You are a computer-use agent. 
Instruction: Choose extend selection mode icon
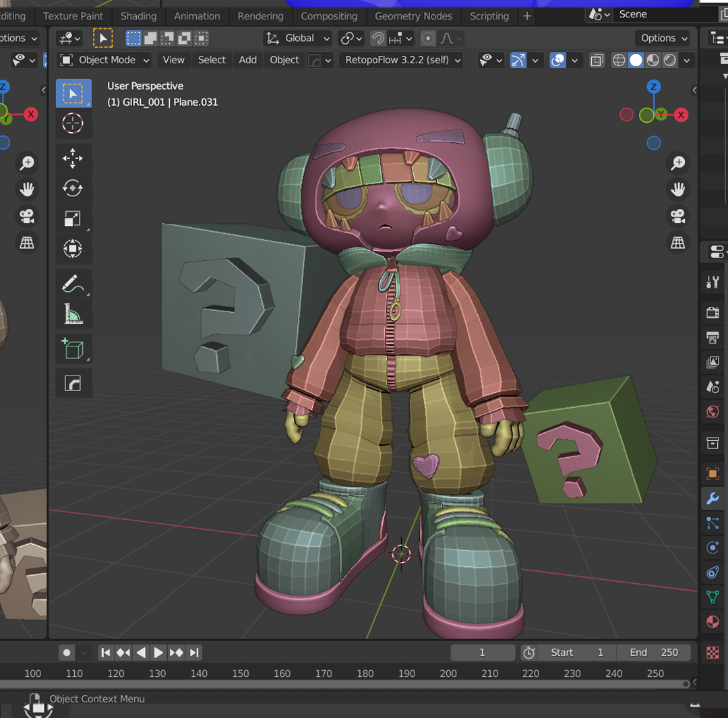coord(150,38)
